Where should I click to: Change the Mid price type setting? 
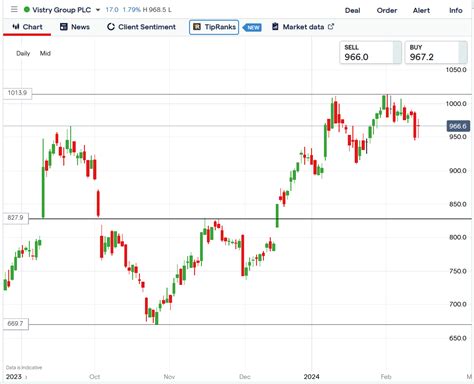click(45, 53)
